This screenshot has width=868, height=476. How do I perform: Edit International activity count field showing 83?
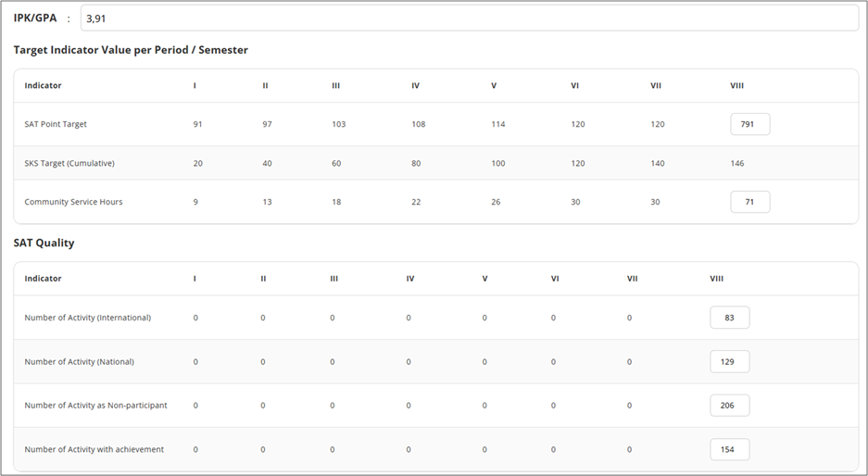coord(729,318)
